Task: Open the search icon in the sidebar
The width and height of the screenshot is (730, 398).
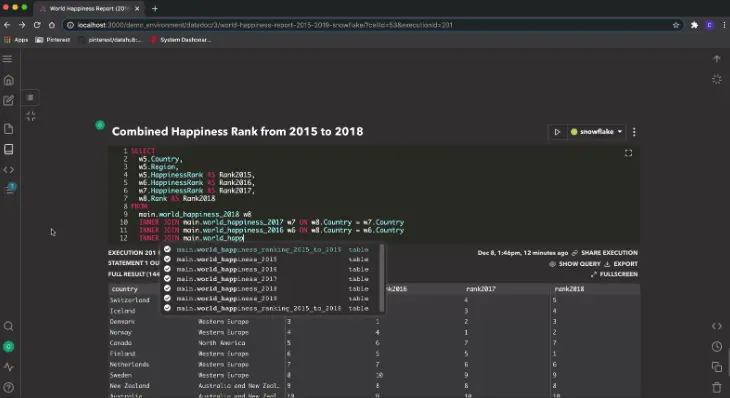Action: pyautogui.click(x=8, y=326)
